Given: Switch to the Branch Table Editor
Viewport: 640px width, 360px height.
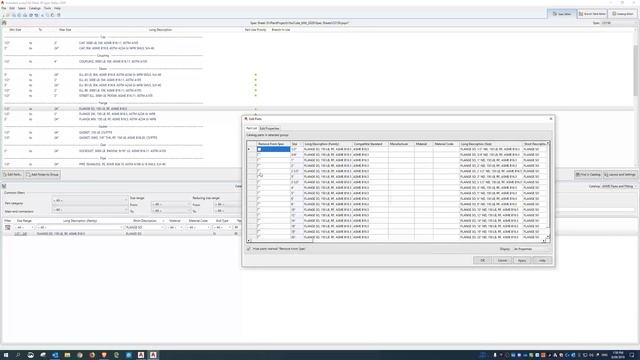Looking at the screenshot, I should click(592, 14).
